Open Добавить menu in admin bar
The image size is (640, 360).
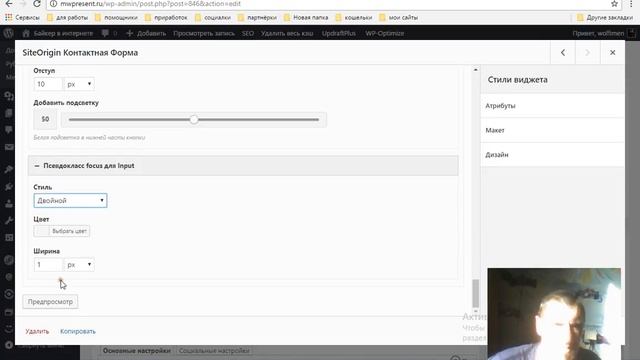pyautogui.click(x=146, y=33)
